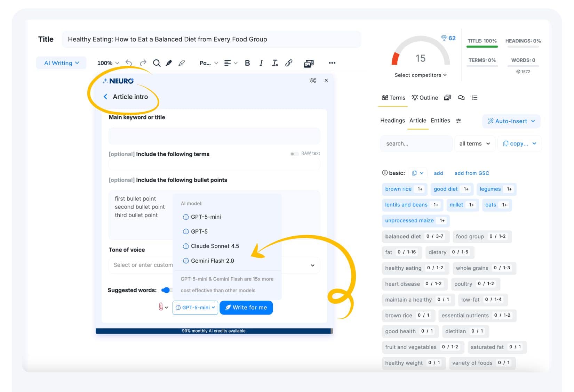Close the Neuro AI panel
574x392 pixels.
(326, 80)
